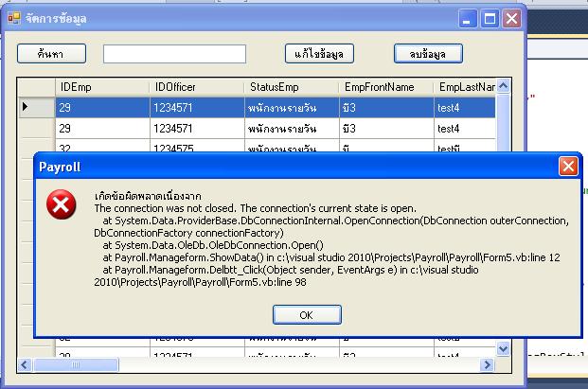The image size is (588, 389).
Task: Click the grid's vertical scroll up arrow
Action: 503,86
